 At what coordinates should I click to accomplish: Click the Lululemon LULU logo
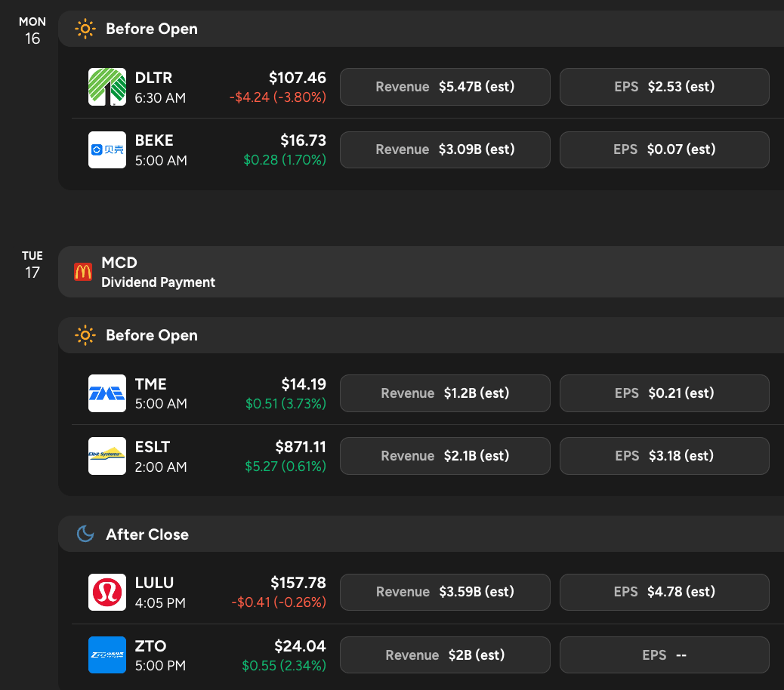[107, 592]
